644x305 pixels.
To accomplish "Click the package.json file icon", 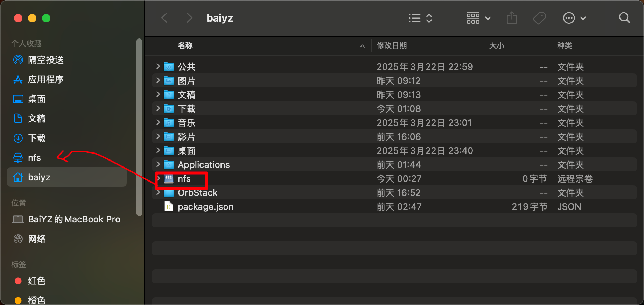I will pos(169,207).
